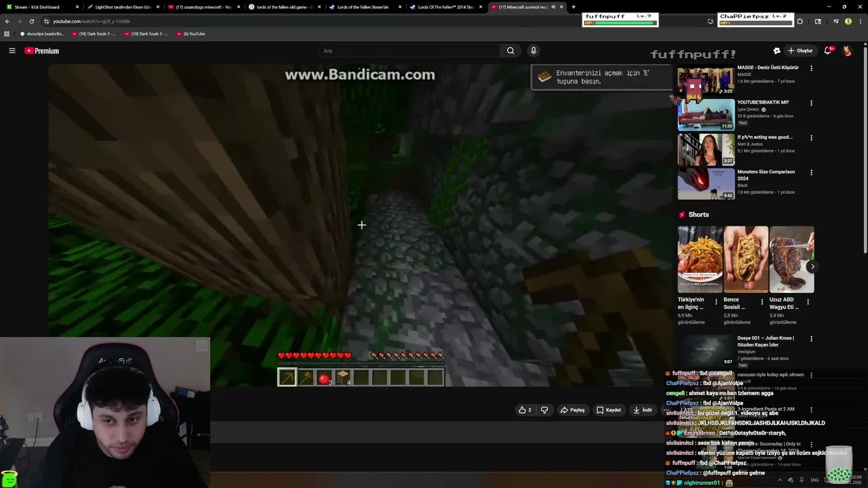Open the Bence Sosisli short thumbnail
The width and height of the screenshot is (868, 488).
click(x=746, y=260)
